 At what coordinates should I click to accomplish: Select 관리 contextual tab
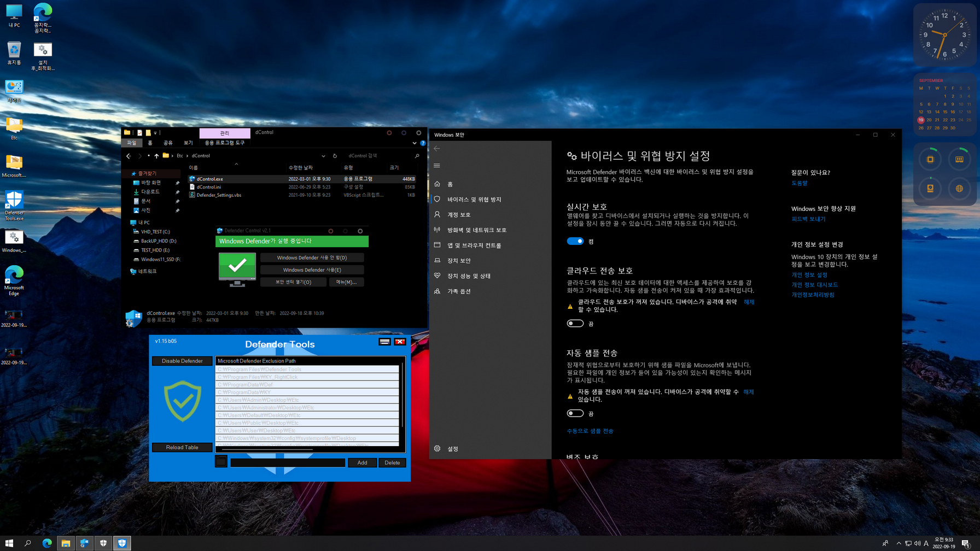pyautogui.click(x=225, y=133)
